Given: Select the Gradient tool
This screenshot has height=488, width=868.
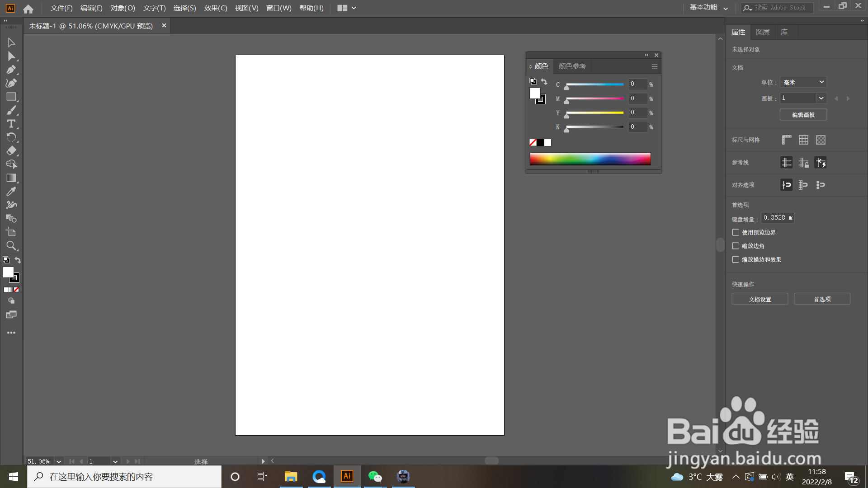Looking at the screenshot, I should pyautogui.click(x=11, y=178).
